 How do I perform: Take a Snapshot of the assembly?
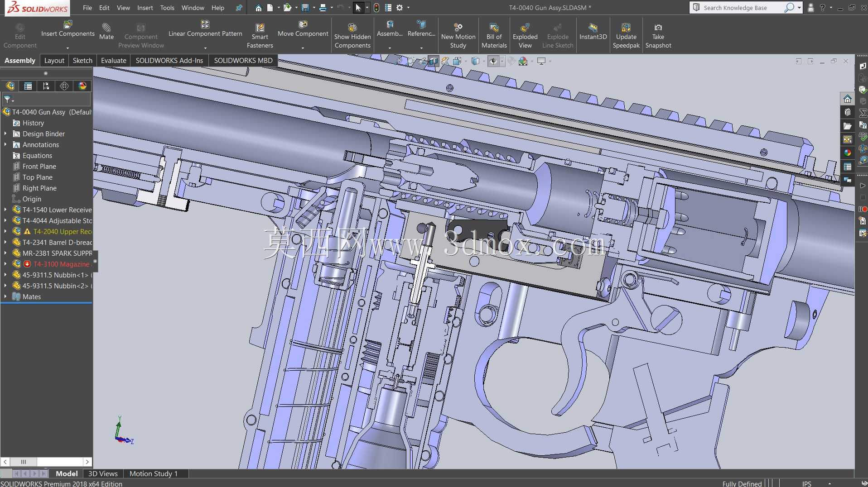658,36
